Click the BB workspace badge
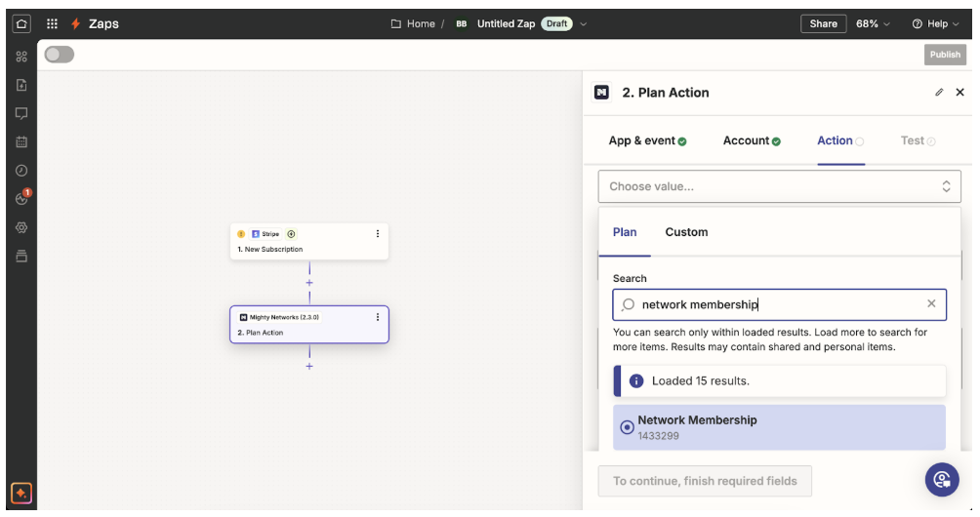Screen dimensions: 980x517 pyautogui.click(x=462, y=23)
